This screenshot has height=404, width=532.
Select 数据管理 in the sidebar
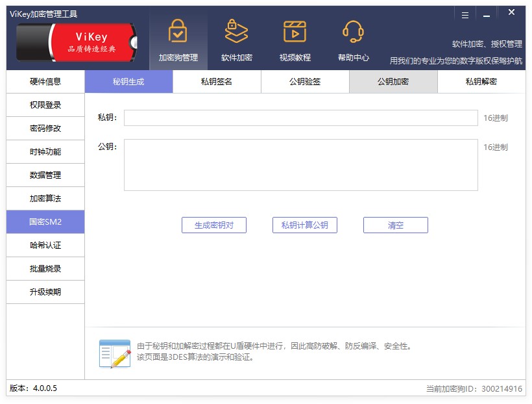pyautogui.click(x=45, y=175)
